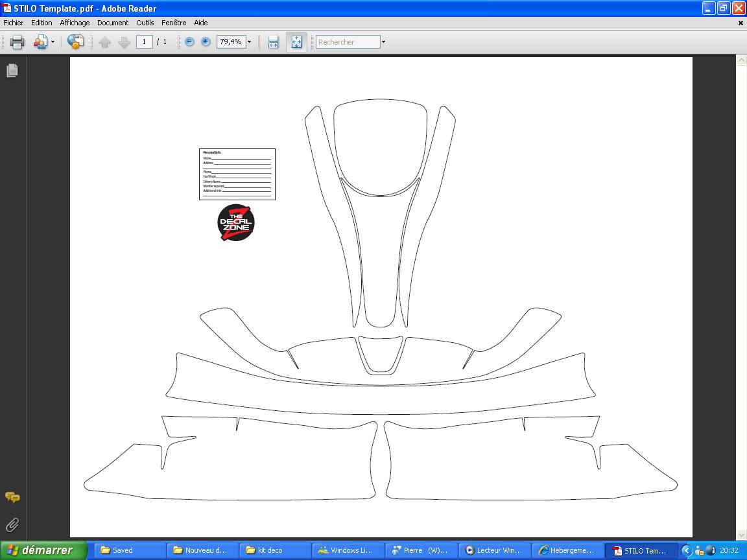Screen dimensions: 747x560
Task: Open the Aide menu
Action: click(200, 23)
